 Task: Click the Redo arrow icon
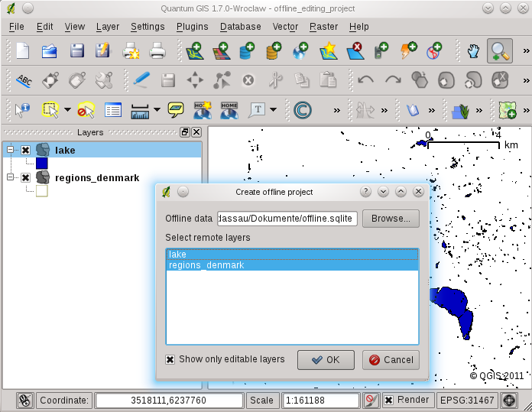tap(393, 80)
